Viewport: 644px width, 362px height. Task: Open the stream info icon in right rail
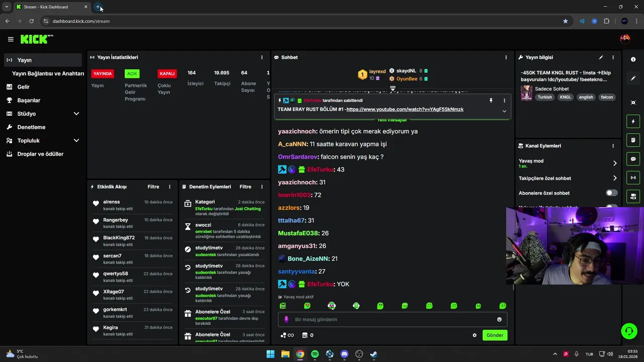[x=633, y=59]
